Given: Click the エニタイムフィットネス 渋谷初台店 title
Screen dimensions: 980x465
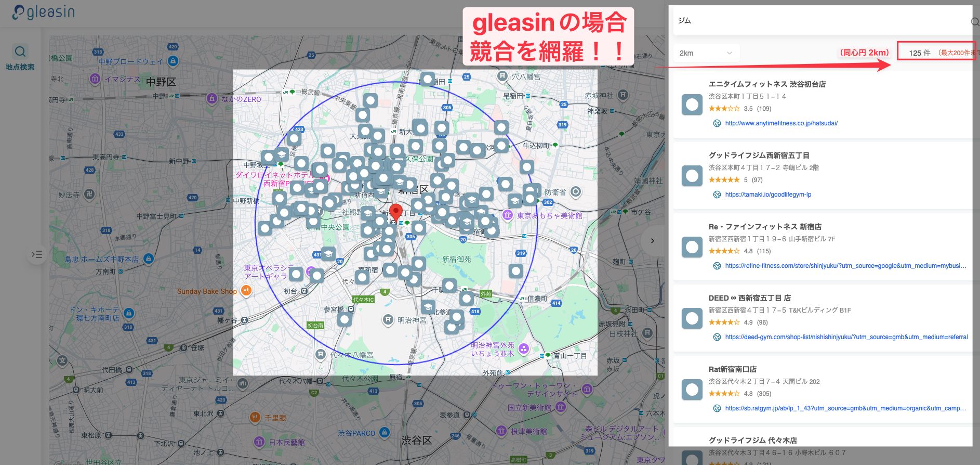Looking at the screenshot, I should click(x=767, y=84).
